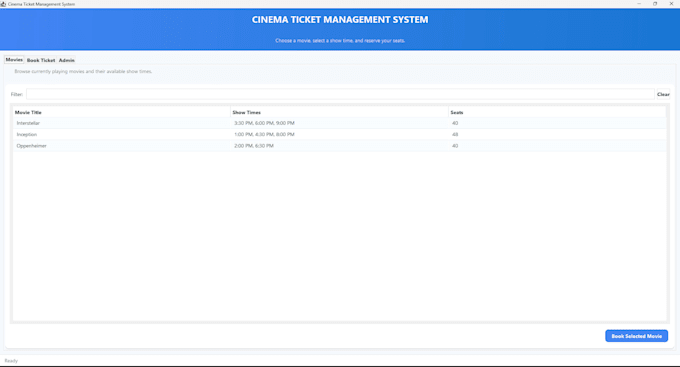The image size is (680, 367).
Task: Open the Admin tab
Action: (x=66, y=60)
